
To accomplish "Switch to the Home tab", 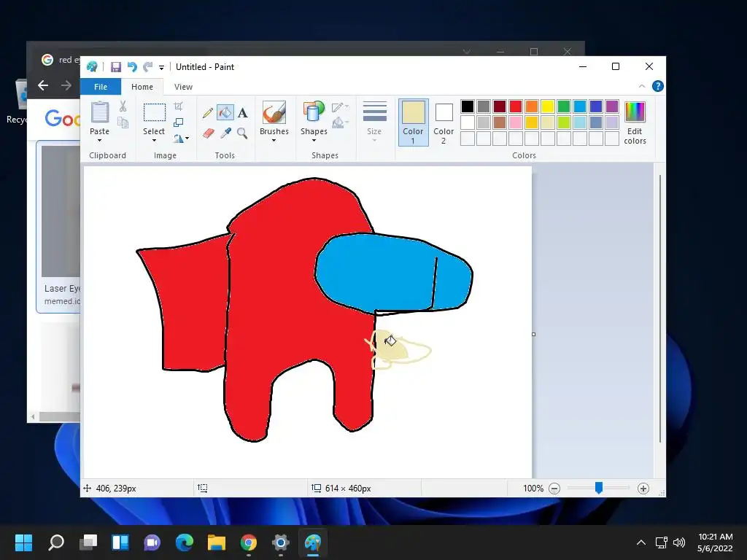I will point(142,87).
